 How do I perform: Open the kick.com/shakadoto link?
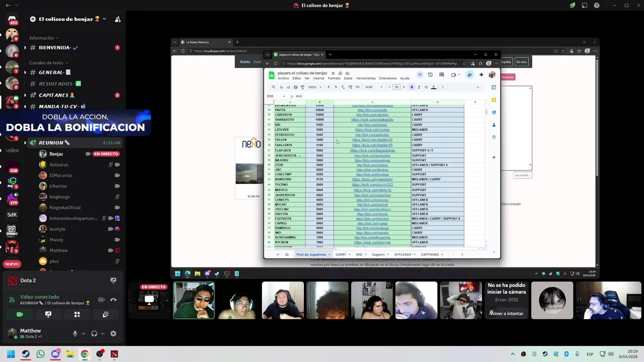click(372, 120)
